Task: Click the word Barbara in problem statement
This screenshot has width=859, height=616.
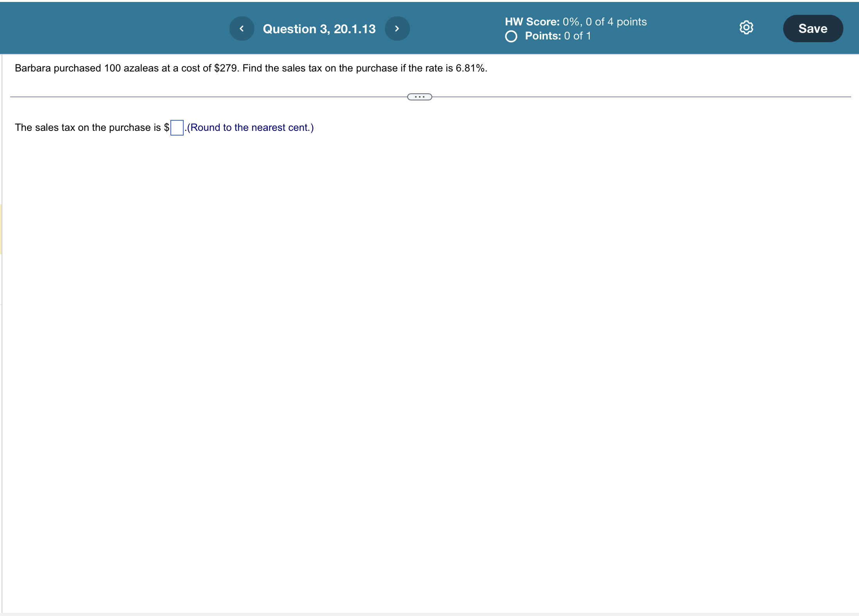Action: point(32,68)
